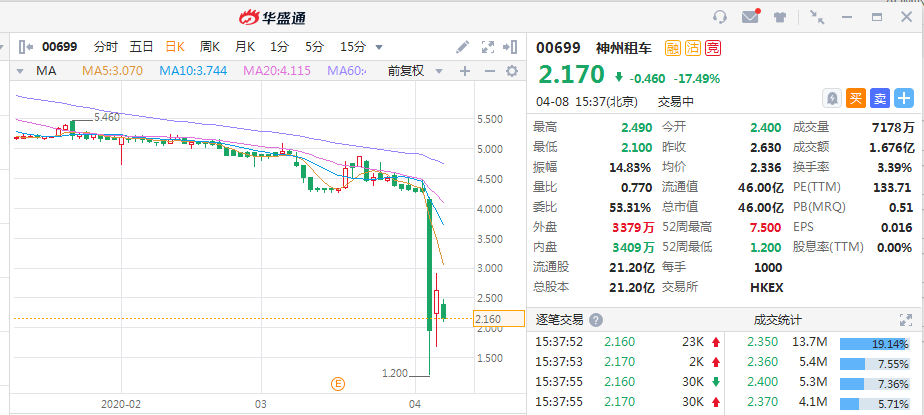
Task: Click the 5.71% volume bar
Action: (x=874, y=404)
